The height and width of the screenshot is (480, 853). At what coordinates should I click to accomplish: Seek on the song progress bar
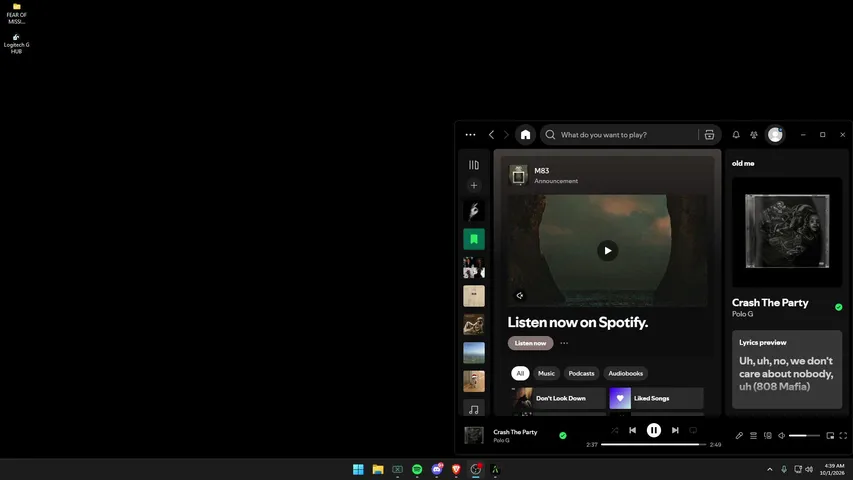pos(653,445)
